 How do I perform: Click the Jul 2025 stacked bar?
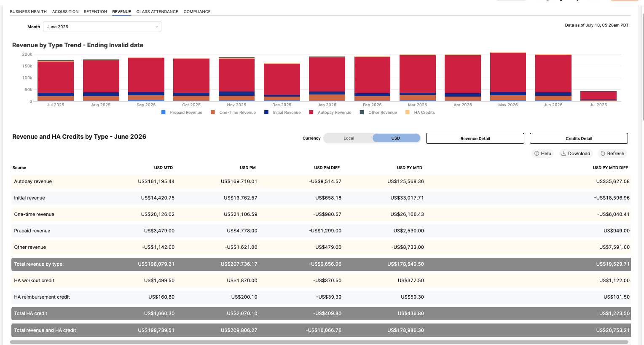pyautogui.click(x=56, y=81)
